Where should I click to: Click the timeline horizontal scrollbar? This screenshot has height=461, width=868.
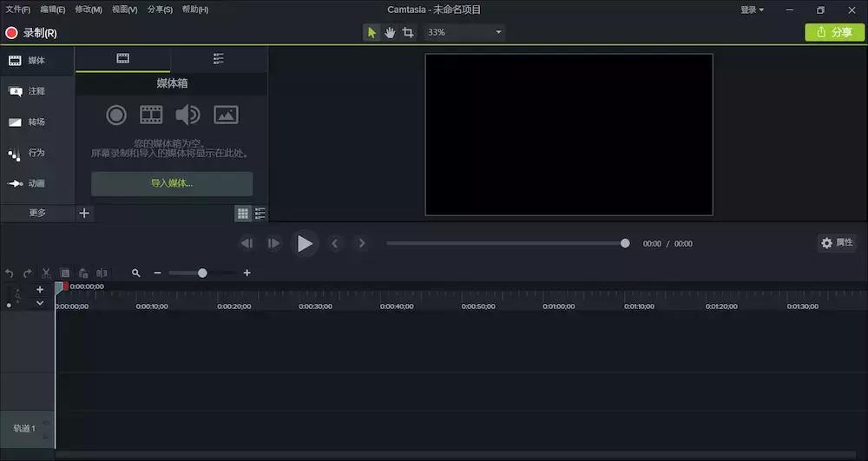point(457,454)
